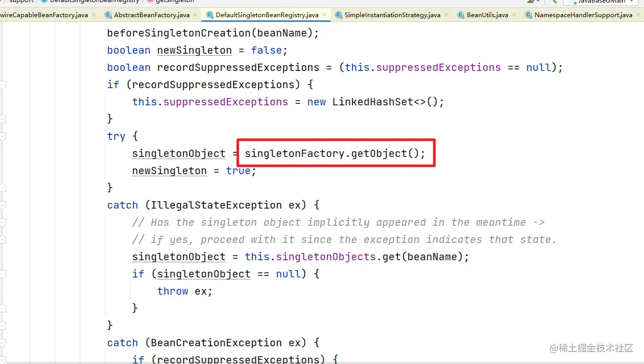Collapse the 'Has the singleton object' comment fold
The height and width of the screenshot is (364, 644).
3,222
